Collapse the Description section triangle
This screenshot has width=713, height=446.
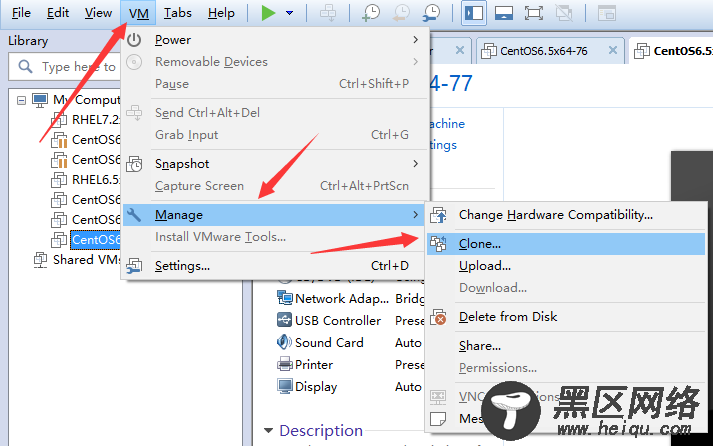click(x=268, y=431)
